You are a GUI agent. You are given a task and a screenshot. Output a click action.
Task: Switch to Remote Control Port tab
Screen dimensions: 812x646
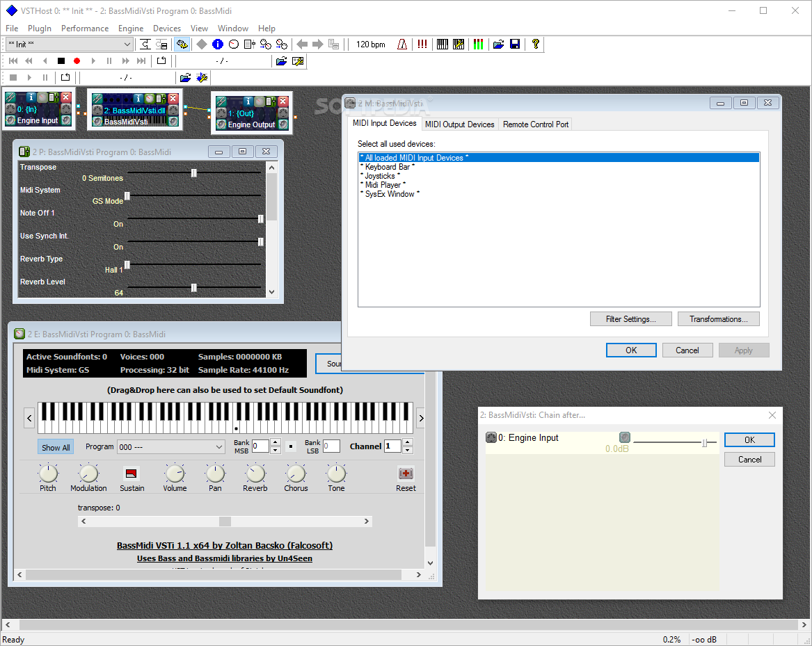click(x=536, y=124)
